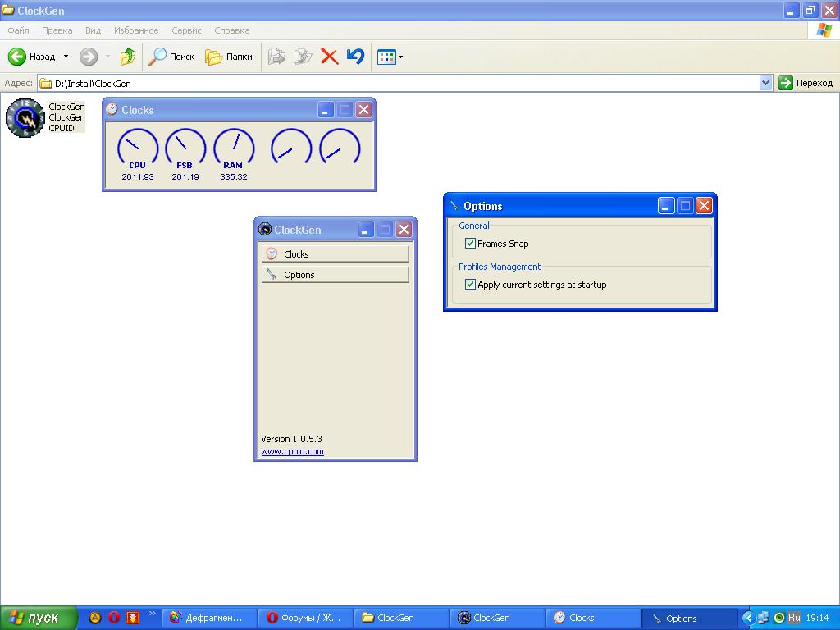Open the Справка menu
The image size is (840, 630).
coord(232,30)
